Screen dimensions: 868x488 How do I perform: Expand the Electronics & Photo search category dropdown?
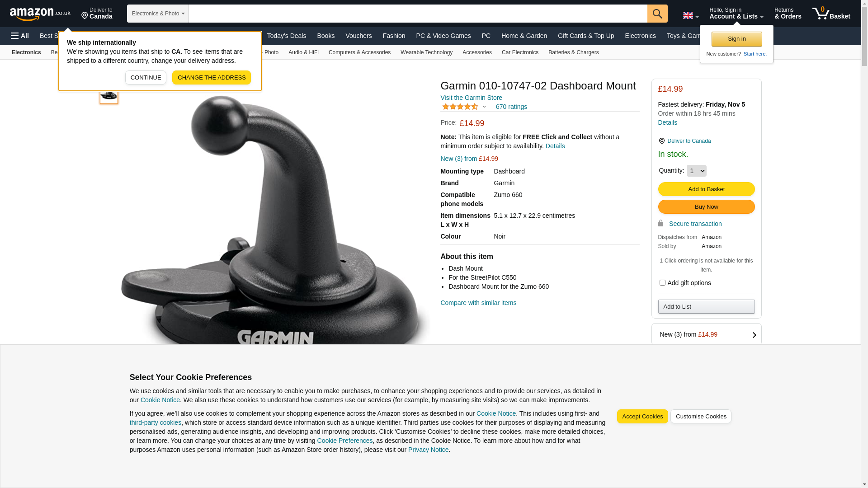pos(158,14)
